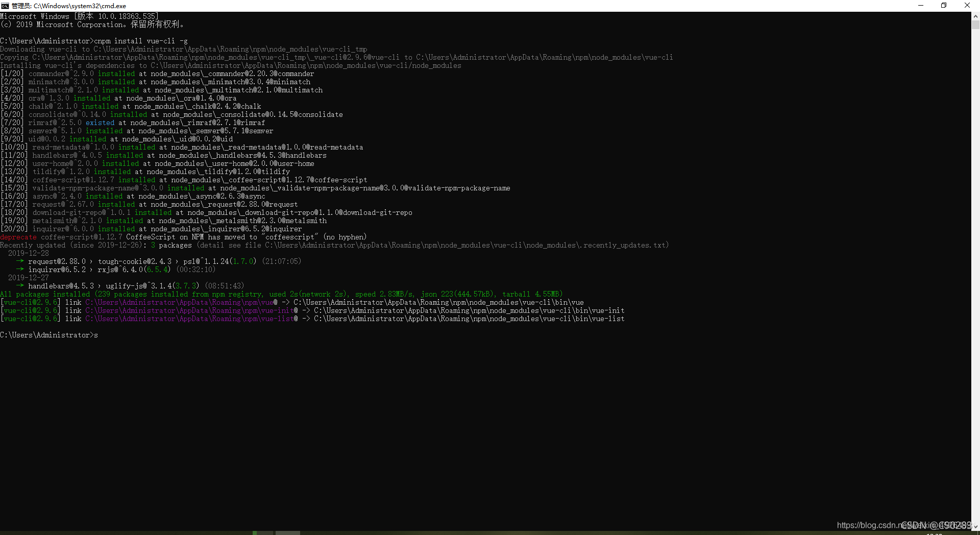Image resolution: width=980 pixels, height=535 pixels.
Task: Click the request@2.88.0 update entry
Action: 153,261
